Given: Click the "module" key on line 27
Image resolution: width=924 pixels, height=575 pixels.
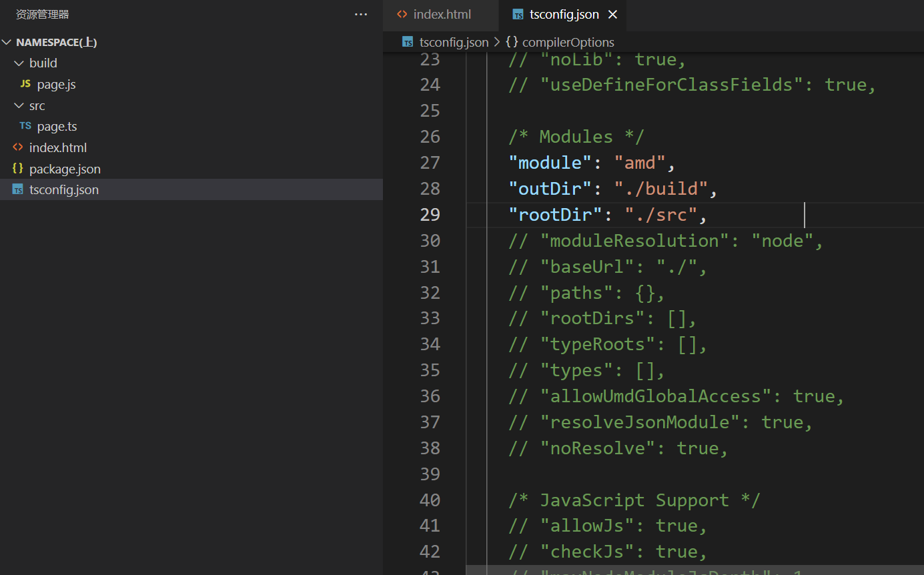Looking at the screenshot, I should click(550, 163).
